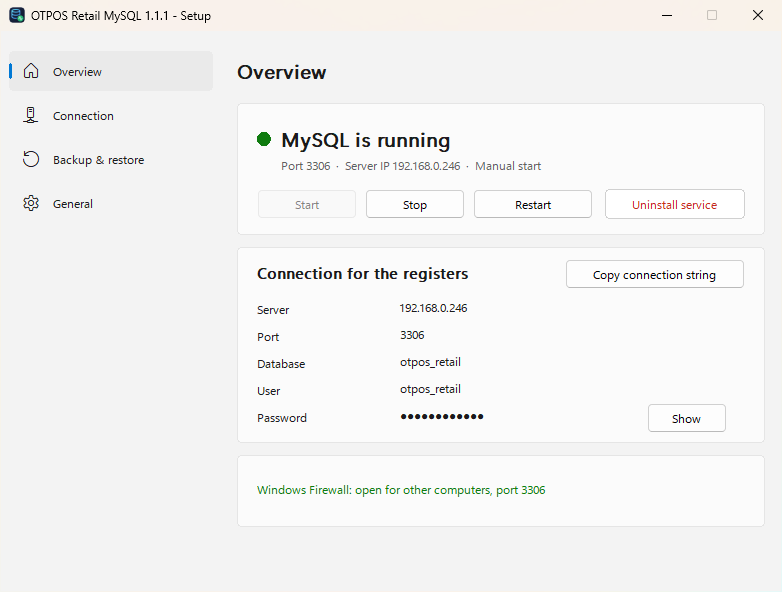The height and width of the screenshot is (592, 782).
Task: Click the Backup & restore circular arrow icon
Action: (31, 159)
